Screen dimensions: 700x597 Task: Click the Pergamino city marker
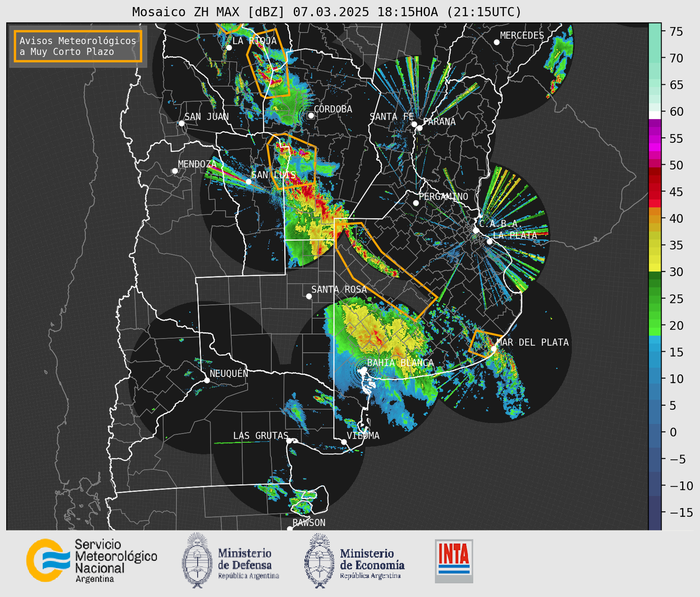tap(416, 203)
